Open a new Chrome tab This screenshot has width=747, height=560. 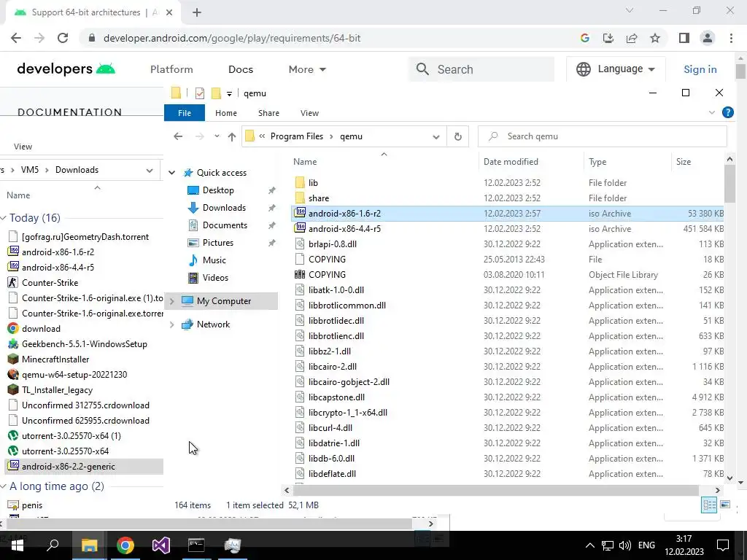click(197, 12)
